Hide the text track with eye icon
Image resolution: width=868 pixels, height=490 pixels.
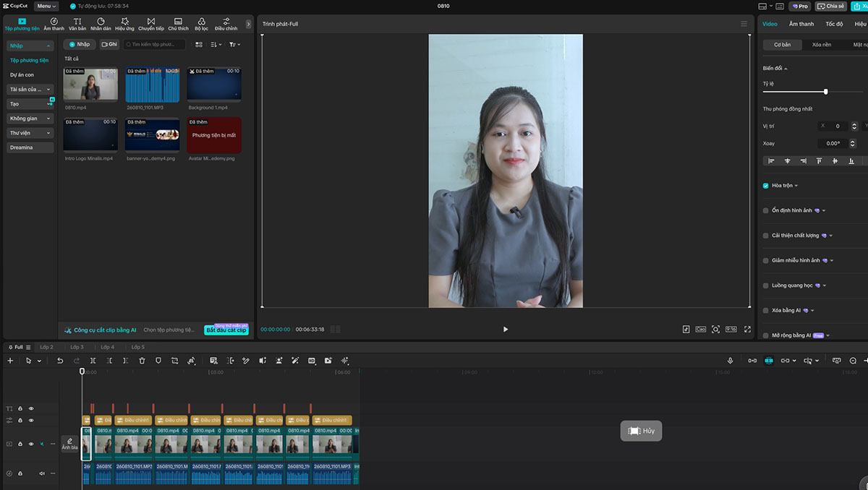point(31,408)
